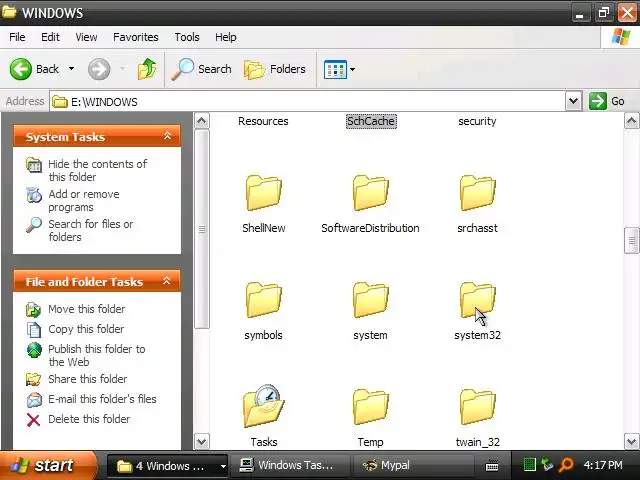Viewport: 640px width, 480px height.
Task: Click the Resources folder label
Action: click(x=263, y=121)
